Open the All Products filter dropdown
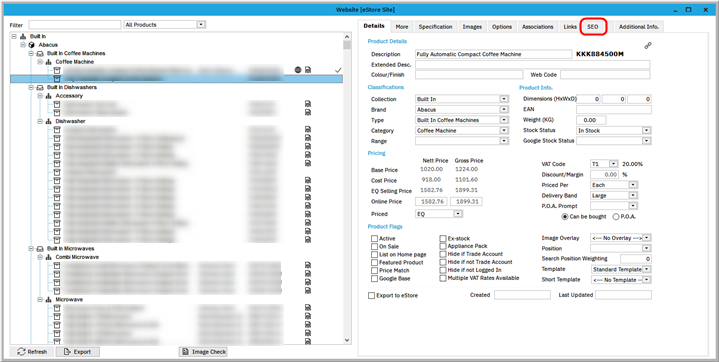The height and width of the screenshot is (362, 719). tap(200, 25)
